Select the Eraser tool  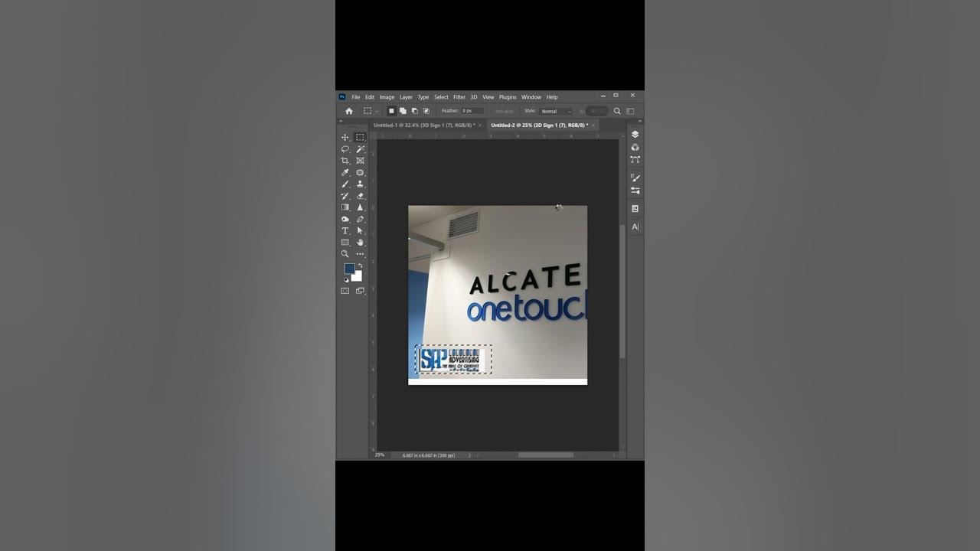click(360, 196)
